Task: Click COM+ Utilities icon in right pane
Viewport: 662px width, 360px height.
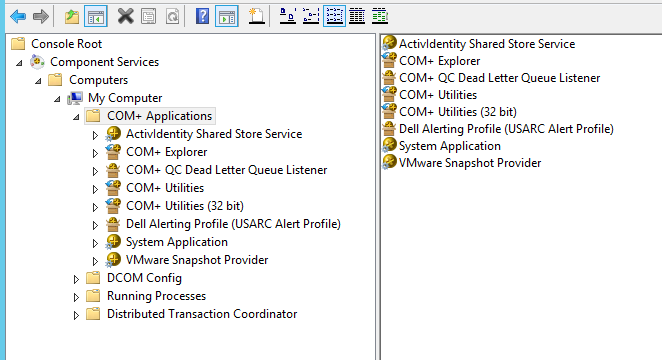Action: (x=389, y=95)
